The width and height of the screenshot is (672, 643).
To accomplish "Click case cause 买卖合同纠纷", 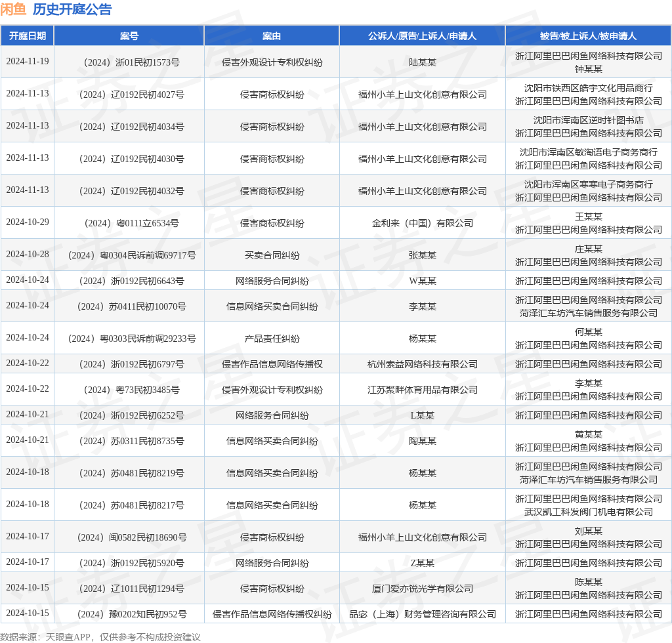I will point(272,255).
